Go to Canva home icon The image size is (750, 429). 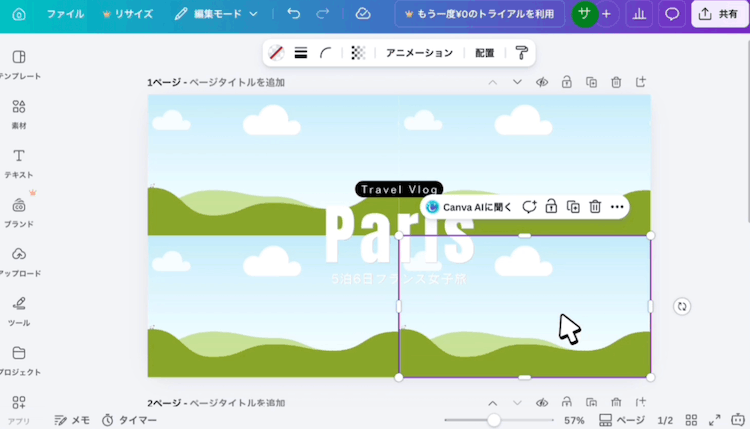coord(19,14)
